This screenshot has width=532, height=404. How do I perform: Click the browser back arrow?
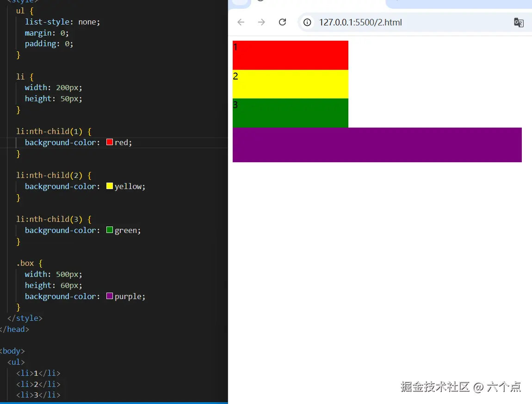241,22
